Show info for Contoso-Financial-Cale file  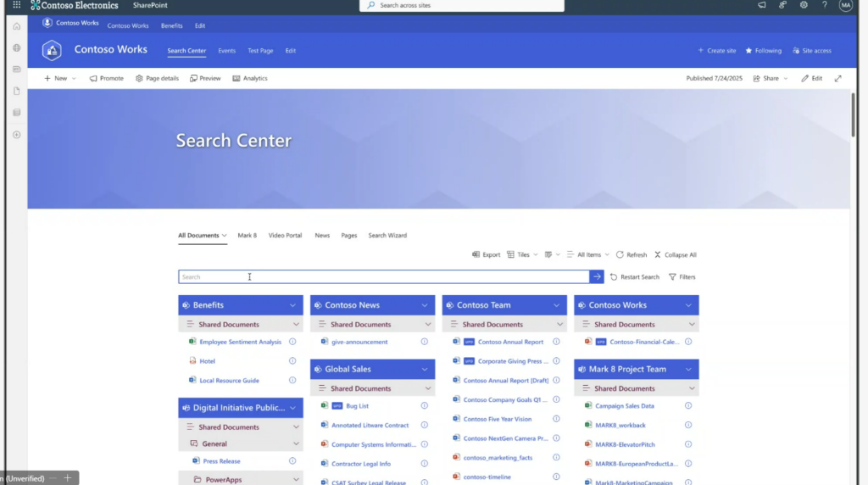click(688, 342)
